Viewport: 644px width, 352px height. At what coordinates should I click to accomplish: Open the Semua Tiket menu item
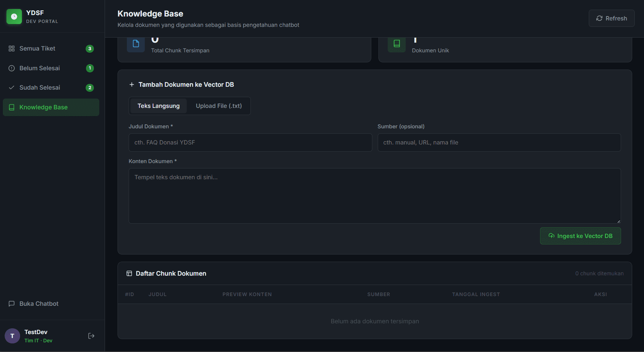pos(51,48)
